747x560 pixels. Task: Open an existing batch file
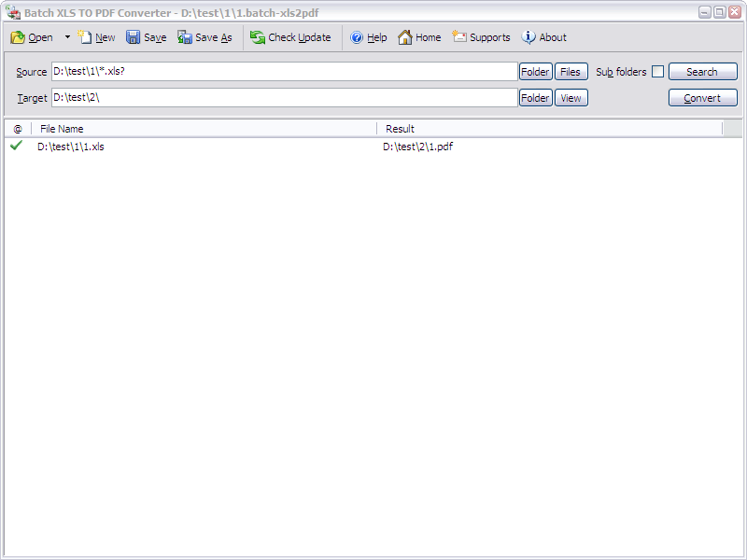click(x=31, y=37)
